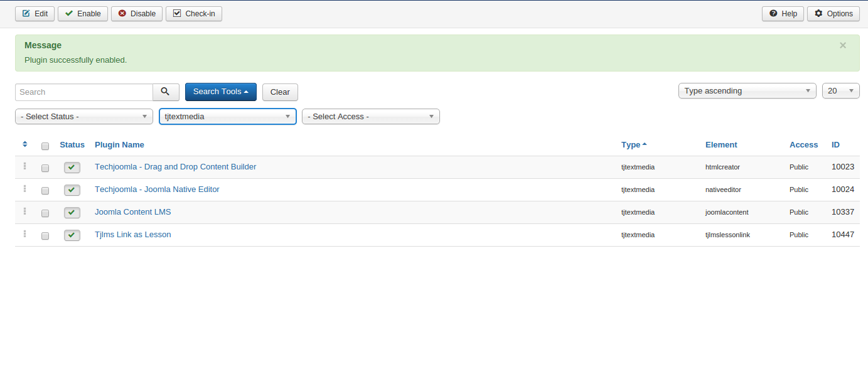
Task: Dismiss the success message with X icon
Action: click(x=842, y=45)
